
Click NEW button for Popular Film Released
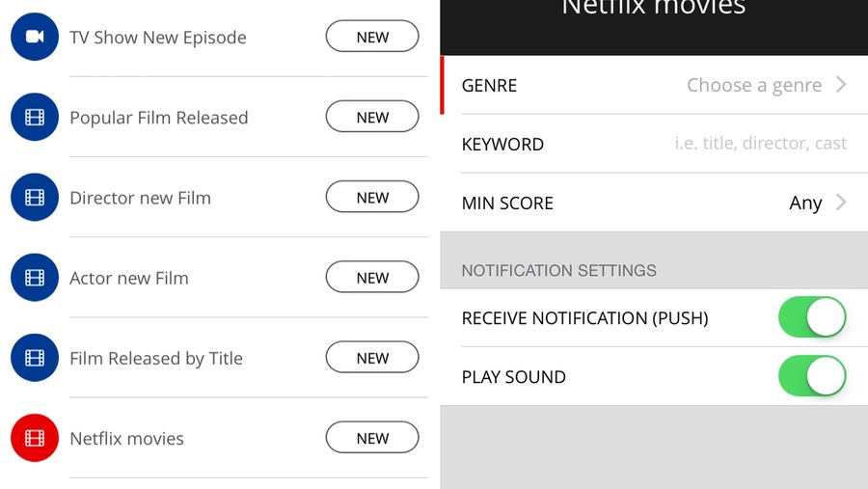point(372,117)
